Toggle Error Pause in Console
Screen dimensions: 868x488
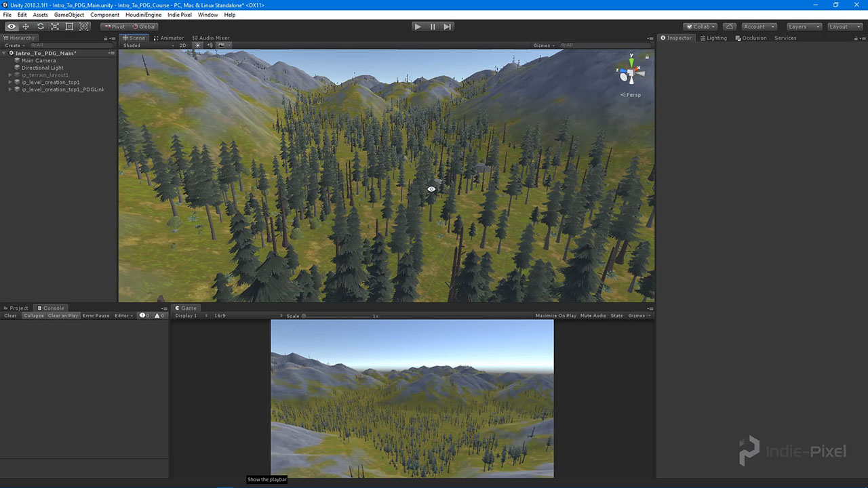[x=96, y=316]
